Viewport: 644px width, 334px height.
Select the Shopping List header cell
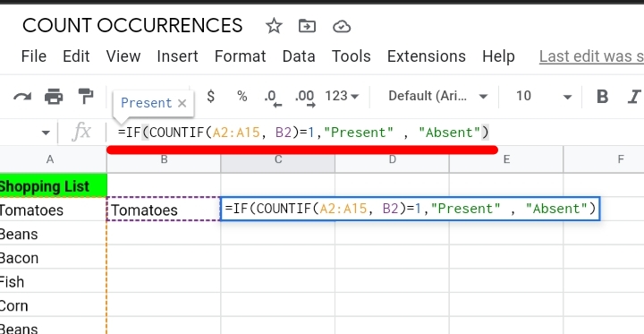coord(53,185)
